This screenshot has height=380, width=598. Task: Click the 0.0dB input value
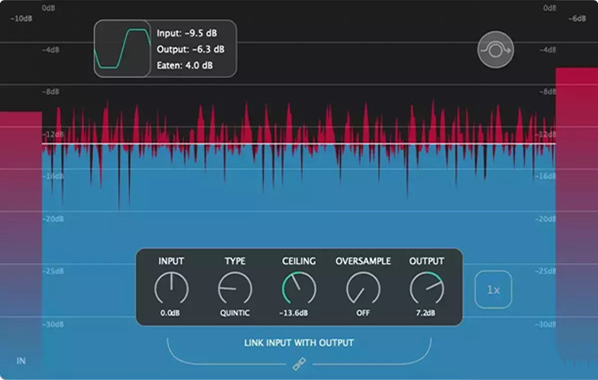[170, 313]
